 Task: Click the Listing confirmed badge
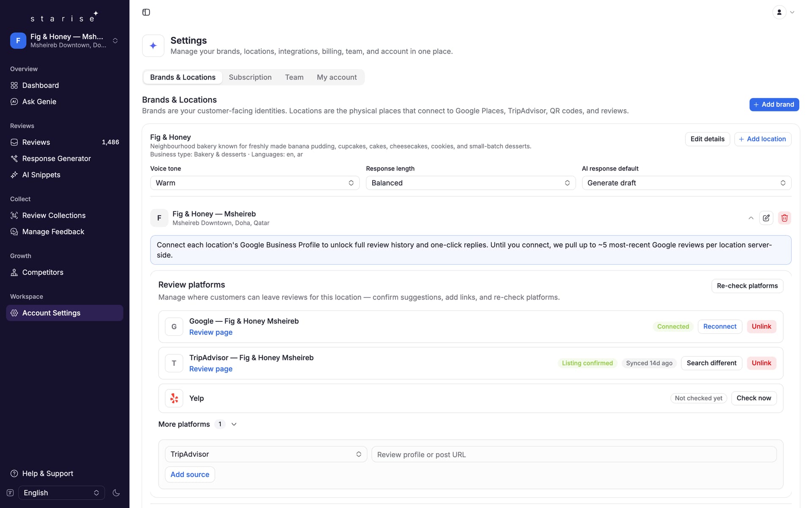(587, 363)
